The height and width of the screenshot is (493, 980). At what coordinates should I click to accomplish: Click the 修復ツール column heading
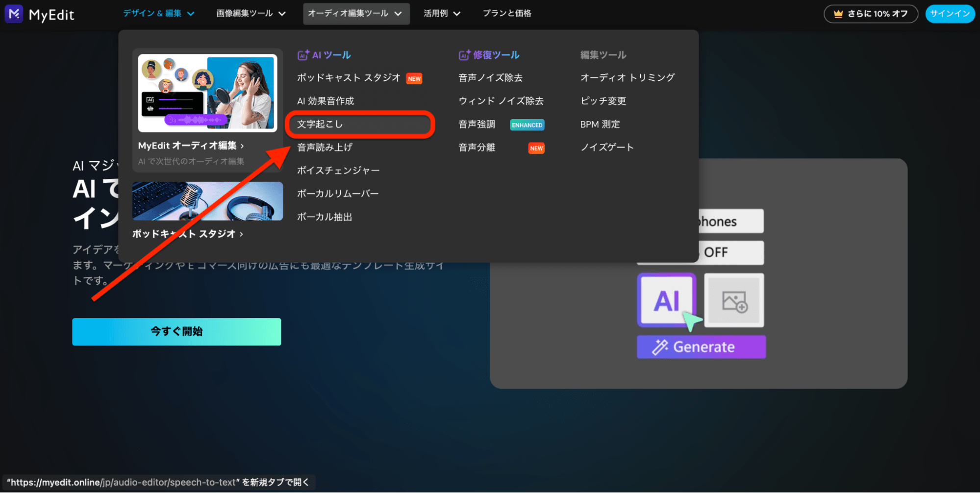pyautogui.click(x=496, y=55)
